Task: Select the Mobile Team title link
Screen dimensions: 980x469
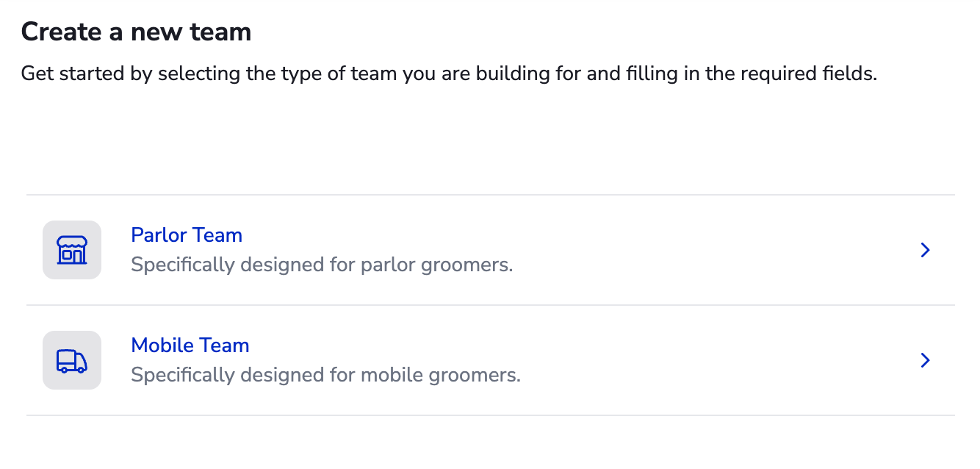Action: [x=190, y=346]
